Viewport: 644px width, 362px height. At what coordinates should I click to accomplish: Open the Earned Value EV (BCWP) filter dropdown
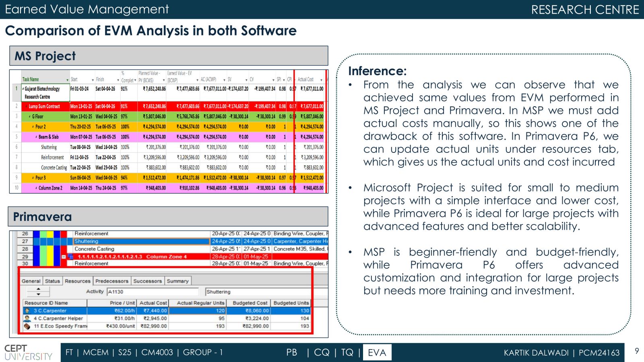coord(197,80)
